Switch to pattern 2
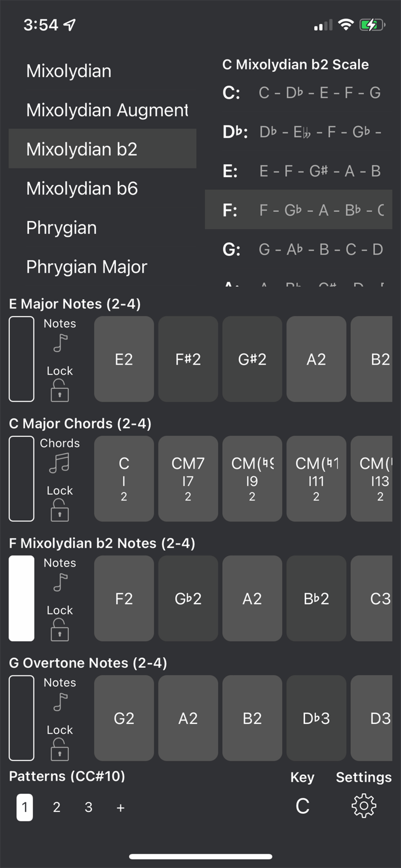 coord(56,807)
